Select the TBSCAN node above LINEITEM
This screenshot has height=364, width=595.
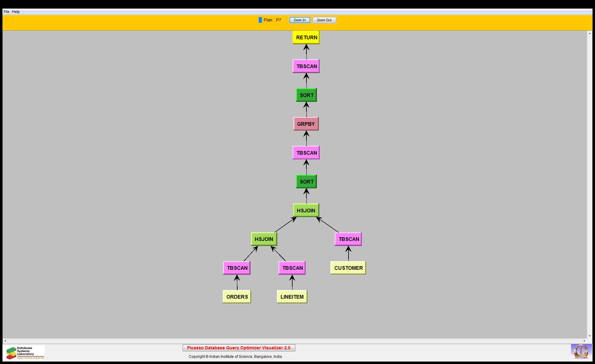[292, 268]
